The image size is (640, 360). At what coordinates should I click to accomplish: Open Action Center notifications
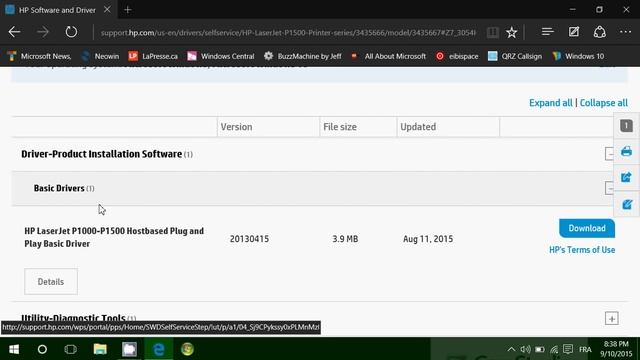[568, 349]
